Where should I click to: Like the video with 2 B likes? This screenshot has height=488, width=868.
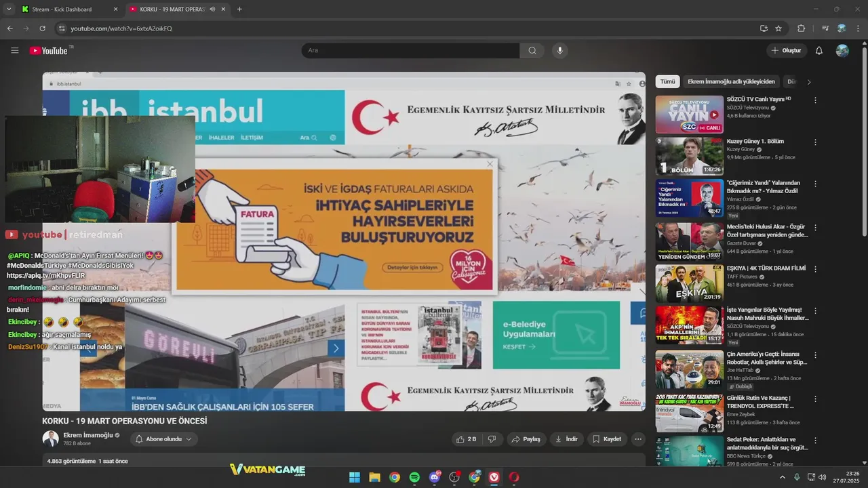click(467, 439)
